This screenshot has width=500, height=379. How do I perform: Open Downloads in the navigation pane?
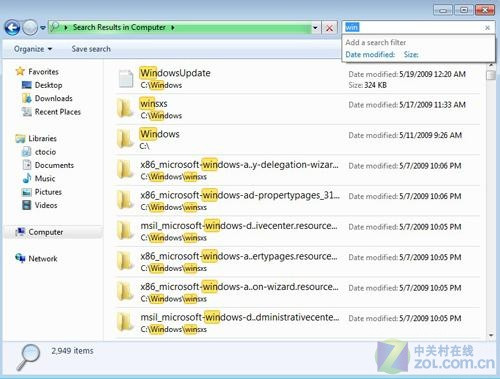tap(52, 98)
